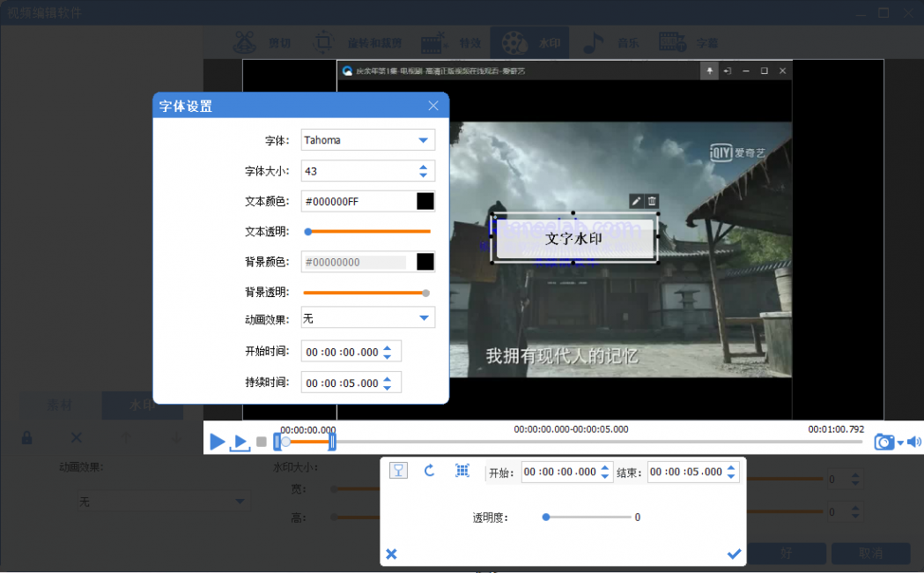Click the 宽 watermark size slider

[x=357, y=488]
